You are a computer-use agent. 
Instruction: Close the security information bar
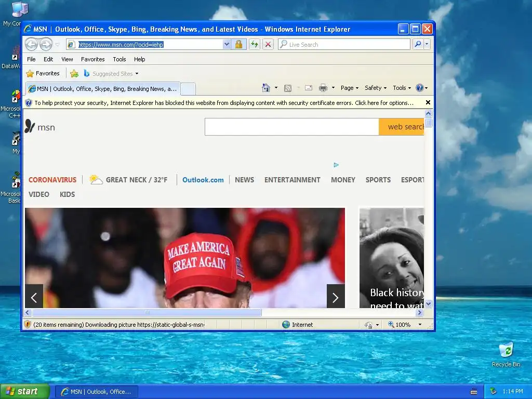(428, 102)
